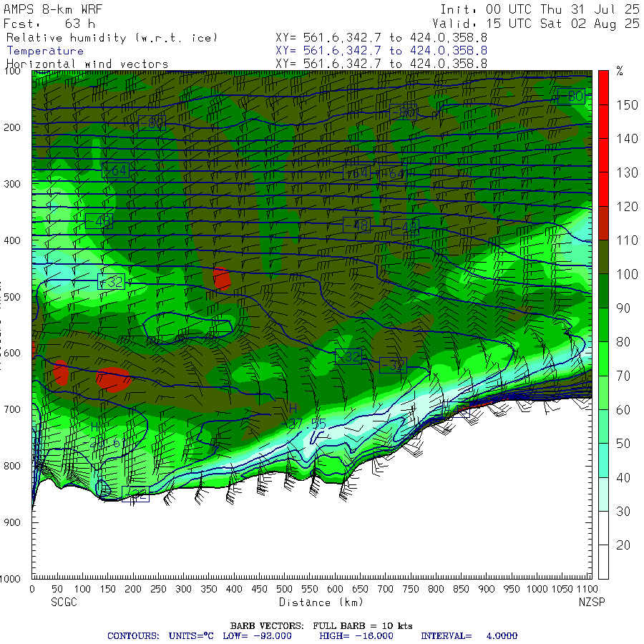Click the blue "Temperature" field label
The height and width of the screenshot is (644, 644).
click(x=45, y=51)
